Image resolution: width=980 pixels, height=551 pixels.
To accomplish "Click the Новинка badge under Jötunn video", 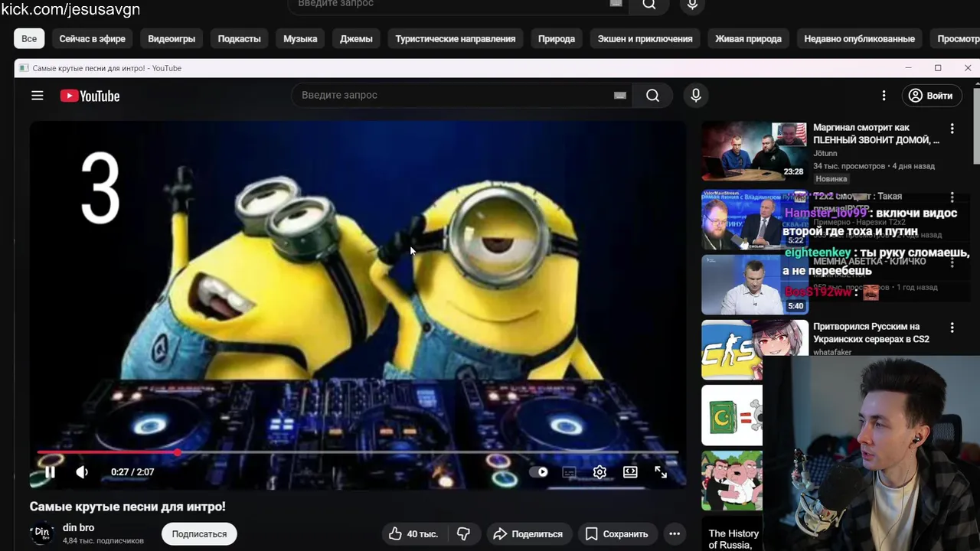I will tap(831, 178).
